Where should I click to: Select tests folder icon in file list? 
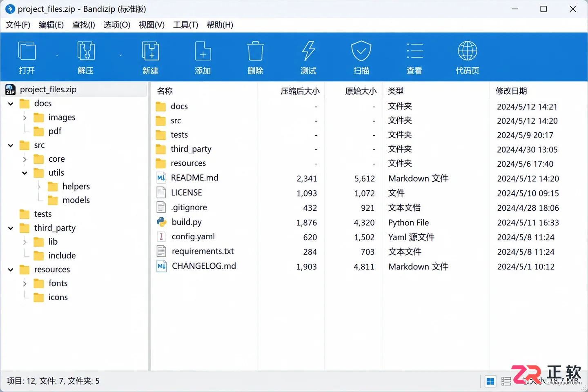point(161,135)
